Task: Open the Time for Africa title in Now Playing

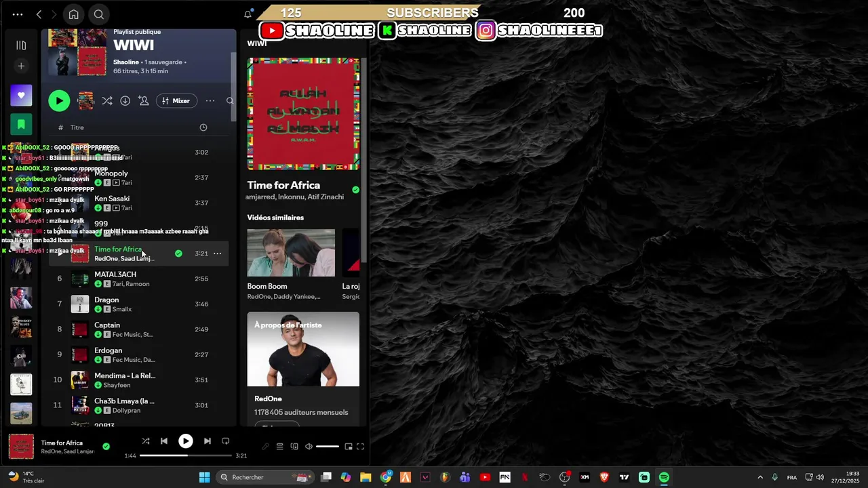Action: coord(283,185)
